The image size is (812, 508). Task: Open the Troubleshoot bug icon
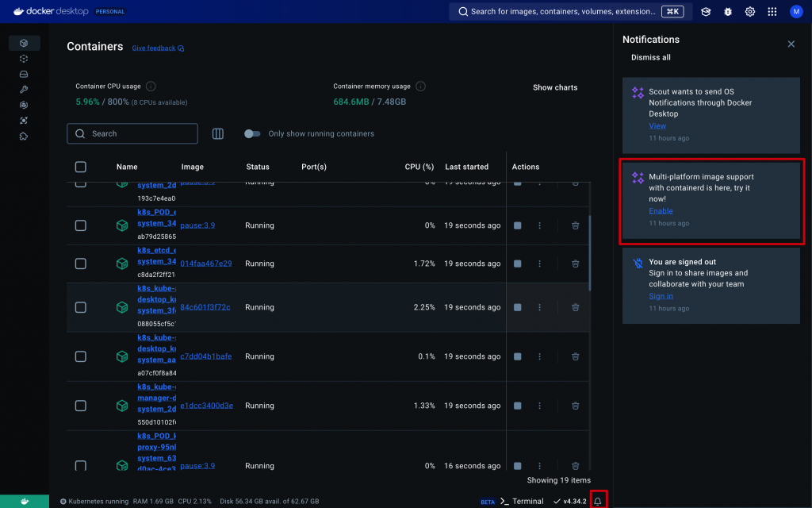coord(728,11)
